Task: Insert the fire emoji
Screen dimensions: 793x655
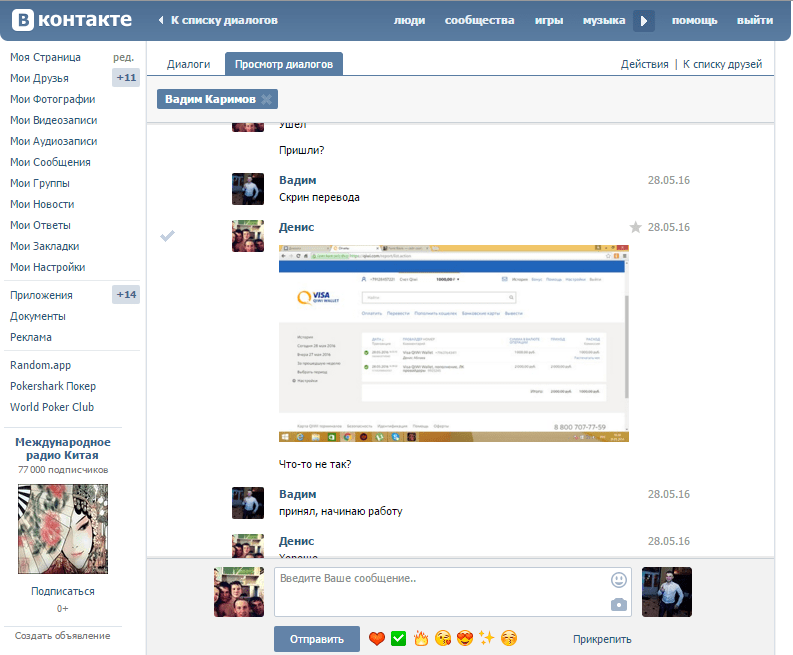Action: tap(421, 639)
